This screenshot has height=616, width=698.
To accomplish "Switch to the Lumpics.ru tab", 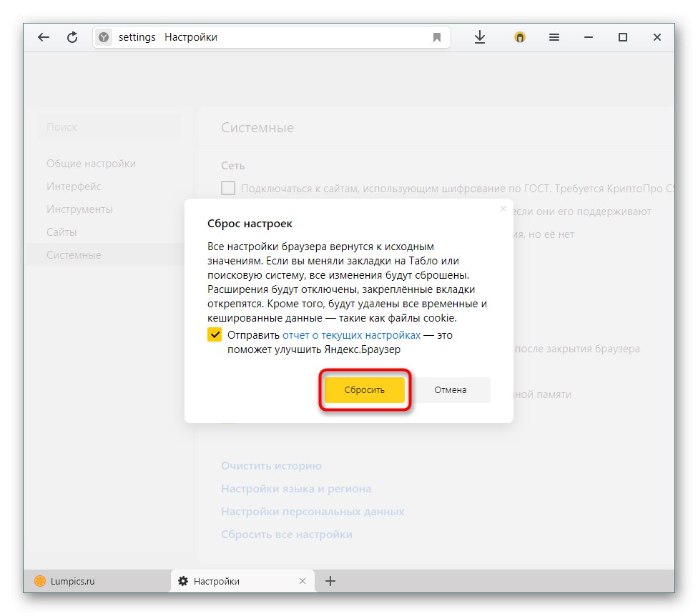I will 97,581.
